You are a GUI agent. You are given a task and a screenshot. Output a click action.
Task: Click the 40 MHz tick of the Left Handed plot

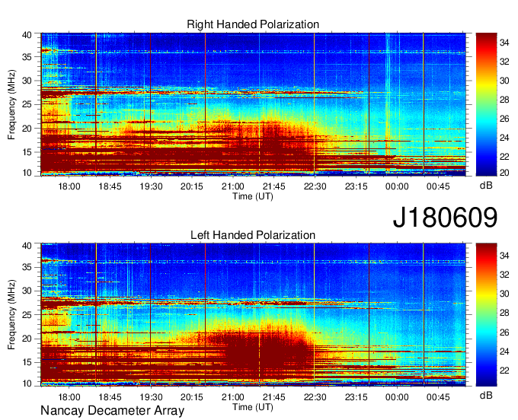coord(27,246)
